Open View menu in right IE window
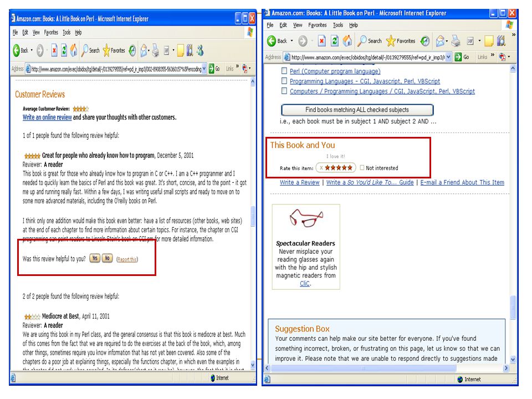The image size is (532, 399). click(298, 25)
